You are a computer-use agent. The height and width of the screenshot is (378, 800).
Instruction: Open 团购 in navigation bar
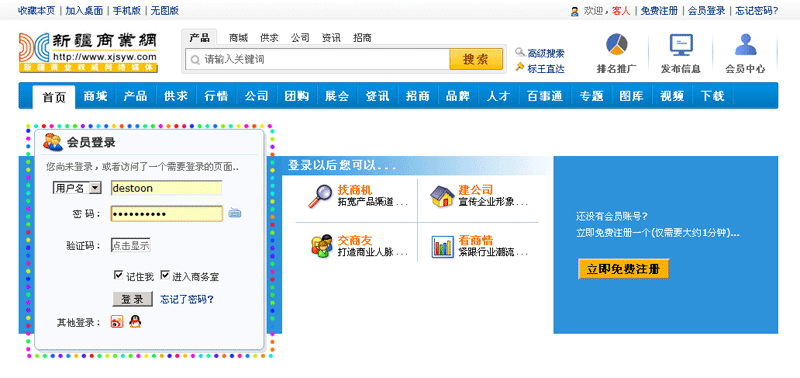(x=297, y=96)
